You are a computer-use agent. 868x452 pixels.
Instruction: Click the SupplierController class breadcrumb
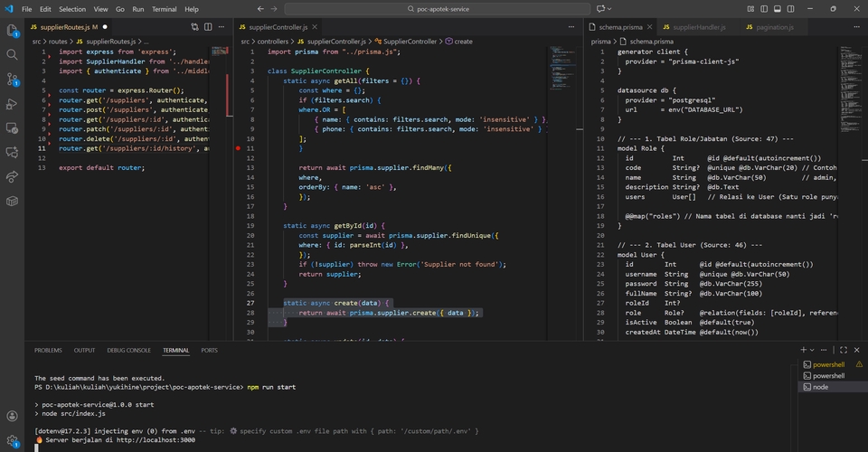[406, 42]
